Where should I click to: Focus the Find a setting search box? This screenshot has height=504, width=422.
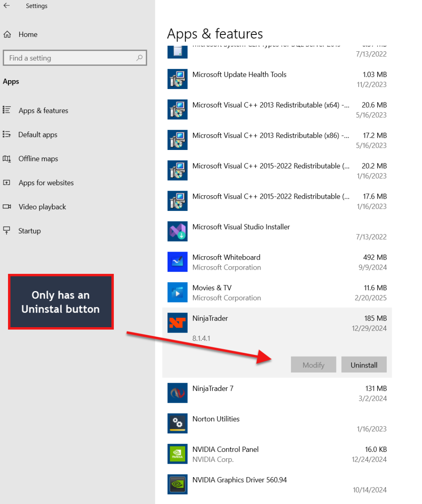point(75,58)
